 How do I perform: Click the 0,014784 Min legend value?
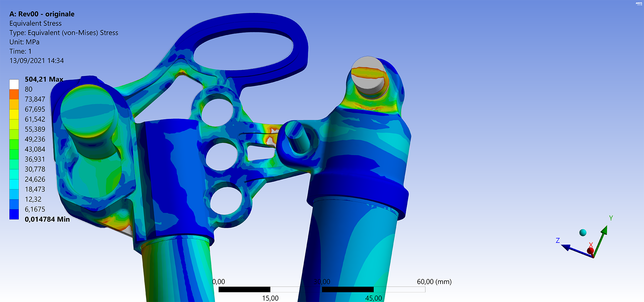(x=47, y=219)
